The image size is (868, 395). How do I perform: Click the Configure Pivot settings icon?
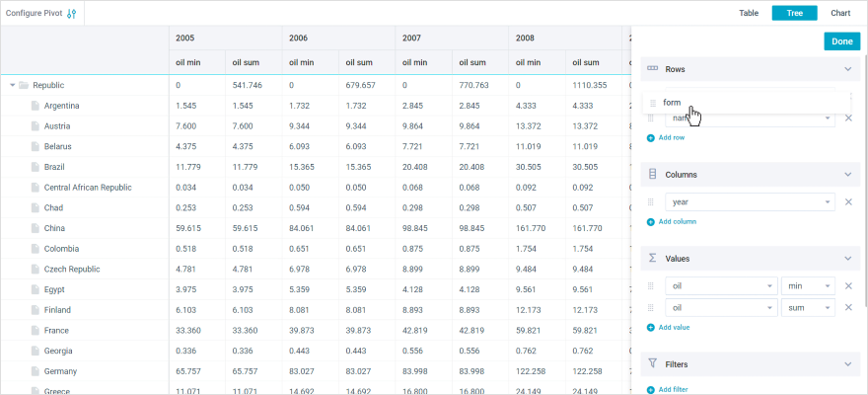click(x=71, y=14)
